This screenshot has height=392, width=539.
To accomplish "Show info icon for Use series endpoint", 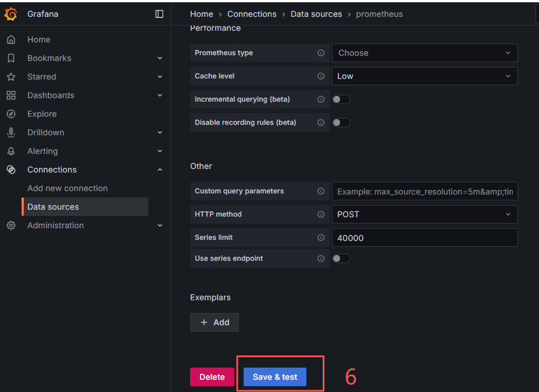I will click(321, 258).
